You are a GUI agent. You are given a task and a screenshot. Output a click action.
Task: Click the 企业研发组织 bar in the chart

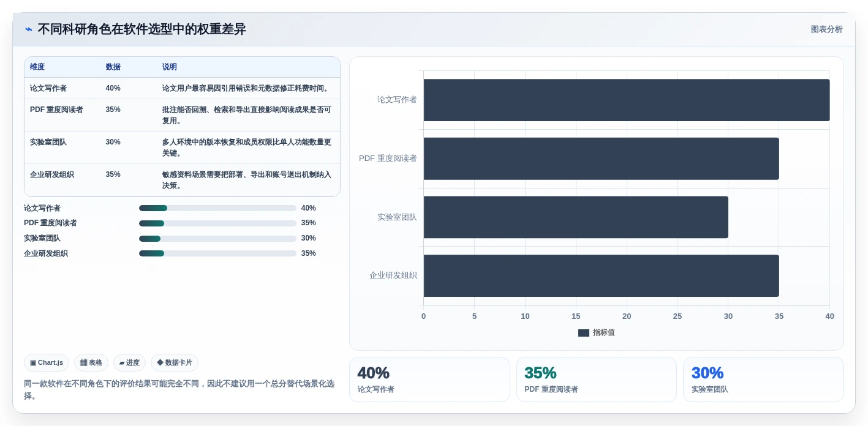click(x=601, y=276)
